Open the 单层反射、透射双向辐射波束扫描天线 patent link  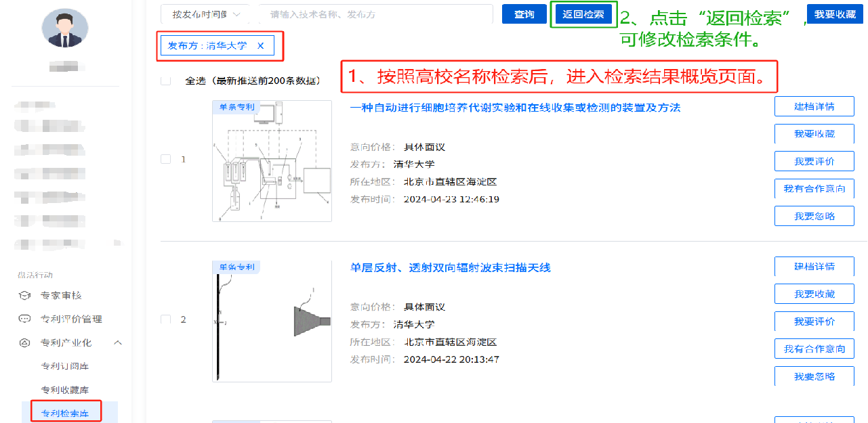tap(451, 268)
